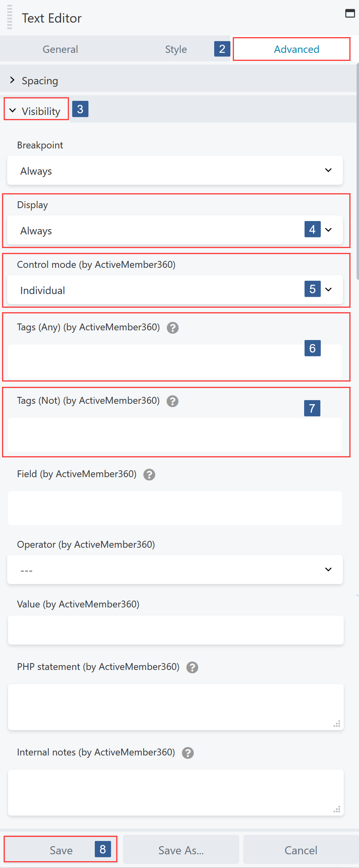Open help for Tags (Not) field
The image size is (359, 868).
click(172, 401)
